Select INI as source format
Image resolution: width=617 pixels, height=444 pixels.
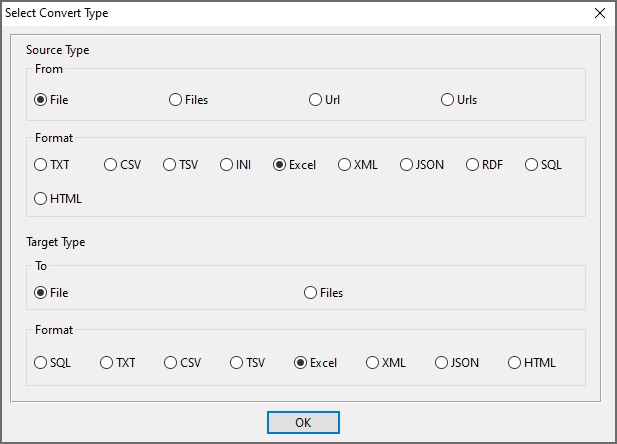(x=227, y=165)
